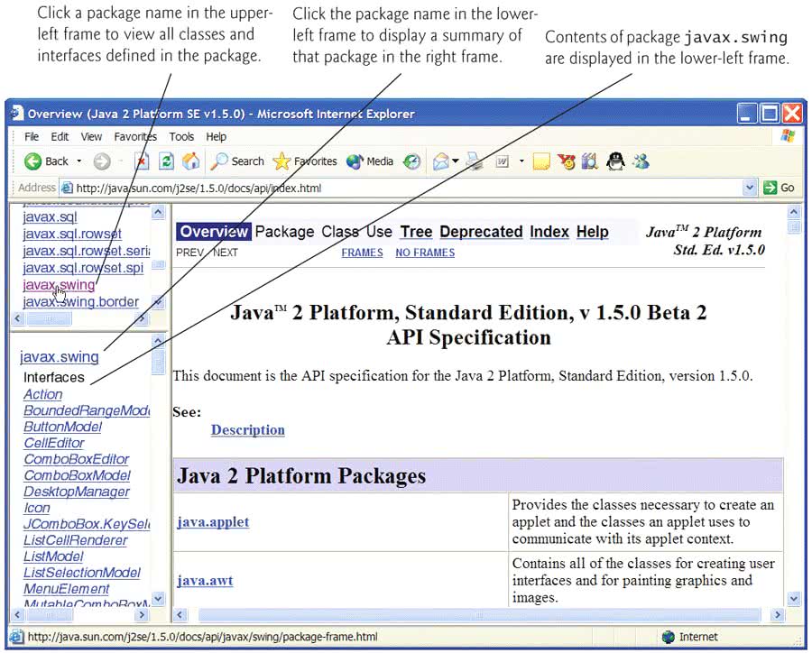812x653 pixels.
Task: Open the Deprecated link in the API navigation bar
Action: click(x=481, y=232)
